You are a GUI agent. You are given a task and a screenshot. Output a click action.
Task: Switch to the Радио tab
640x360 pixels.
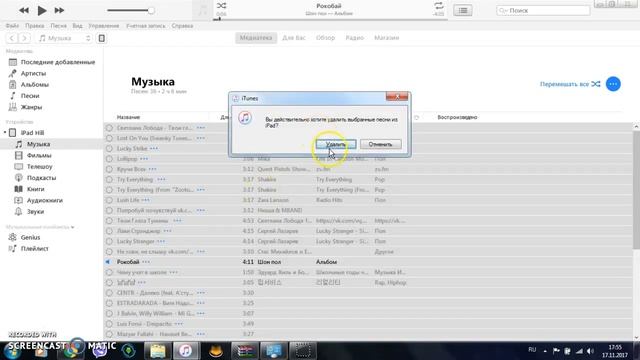(x=354, y=38)
